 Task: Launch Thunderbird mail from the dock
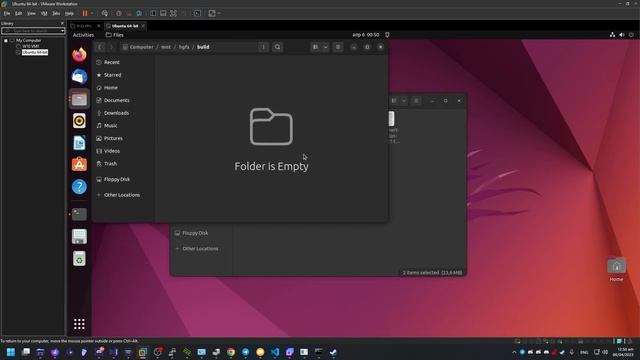tap(79, 76)
